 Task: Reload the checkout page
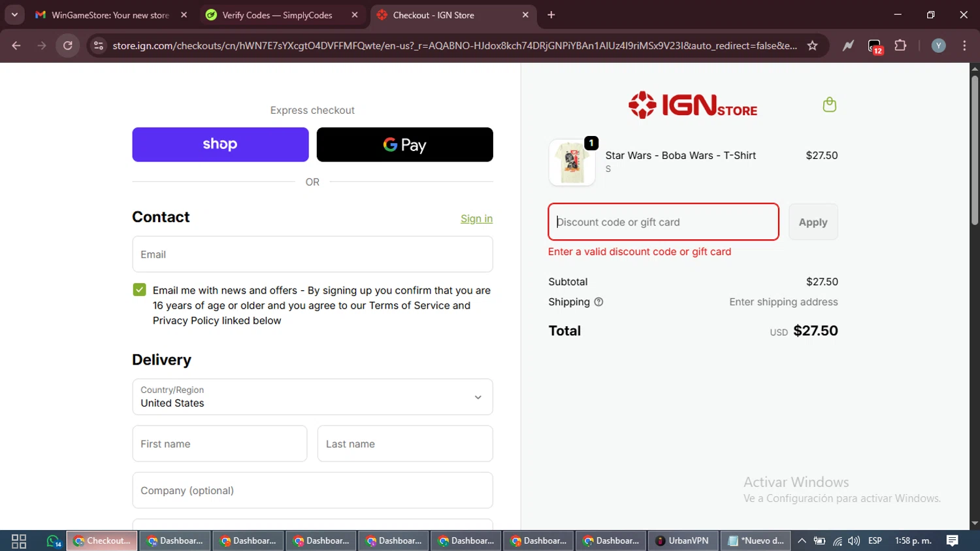[68, 46]
